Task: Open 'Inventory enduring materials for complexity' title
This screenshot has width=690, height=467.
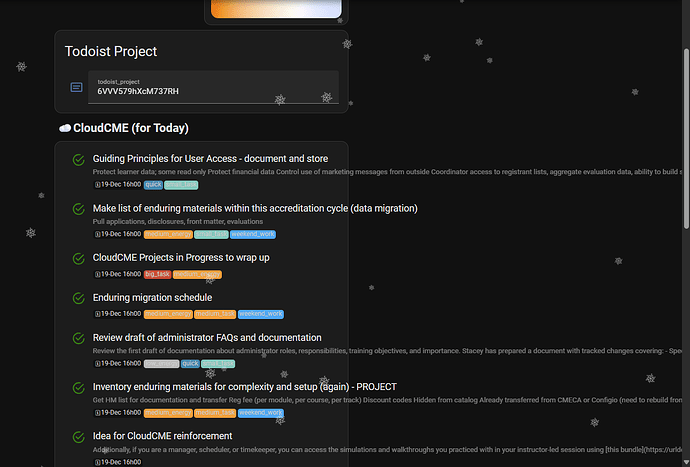Action: [245, 386]
